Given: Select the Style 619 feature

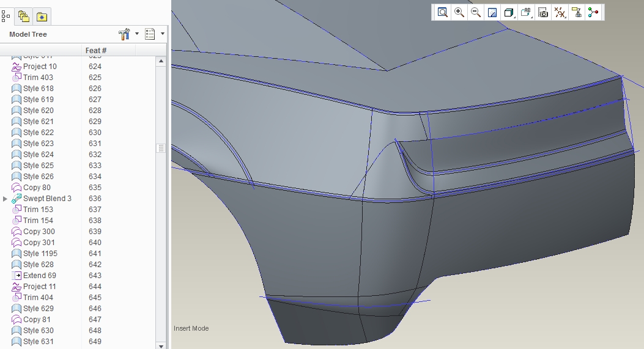Looking at the screenshot, I should click(38, 100).
